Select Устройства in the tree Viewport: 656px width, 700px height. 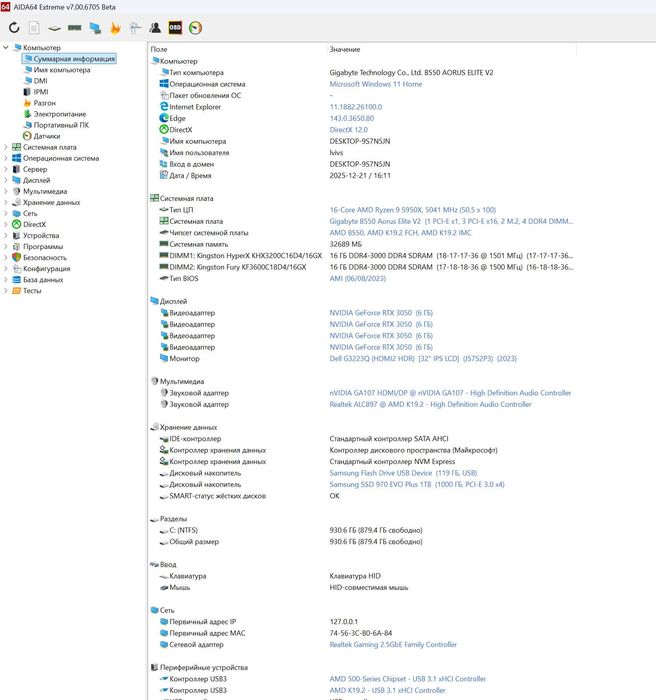[x=36, y=235]
